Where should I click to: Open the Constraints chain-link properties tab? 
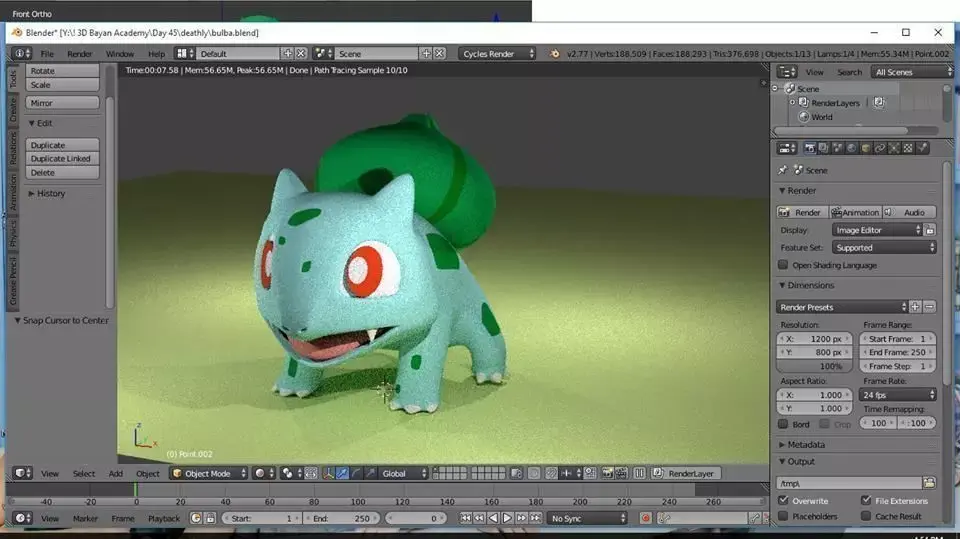(880, 148)
